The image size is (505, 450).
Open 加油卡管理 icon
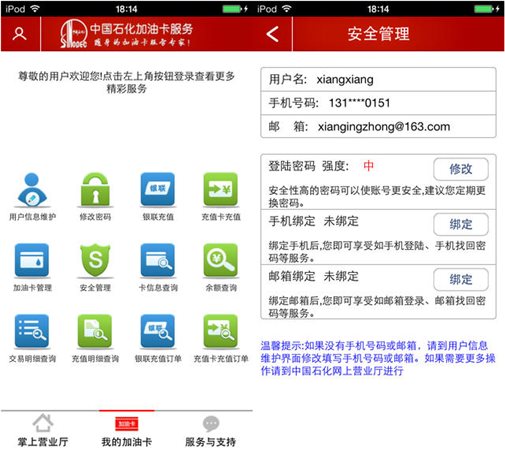click(32, 260)
